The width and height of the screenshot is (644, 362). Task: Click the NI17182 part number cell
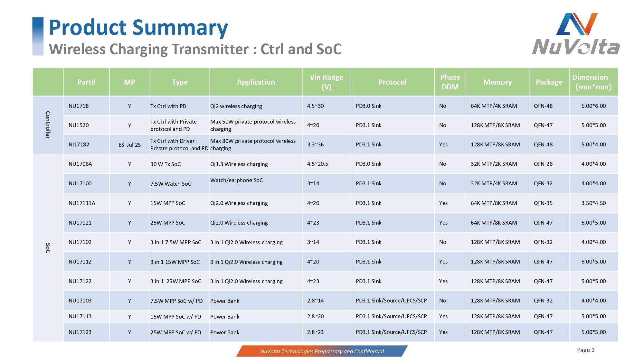click(79, 144)
